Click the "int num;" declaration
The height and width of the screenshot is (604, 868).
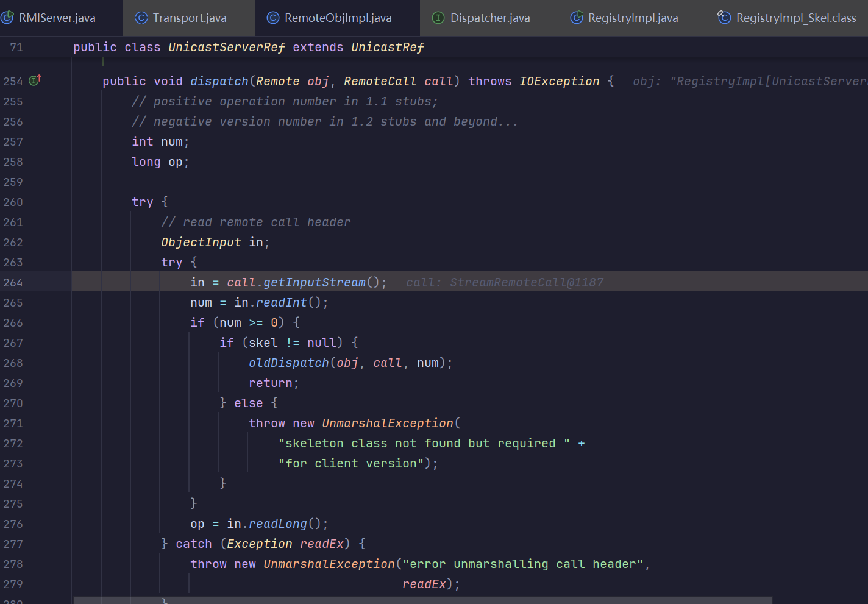tap(160, 141)
